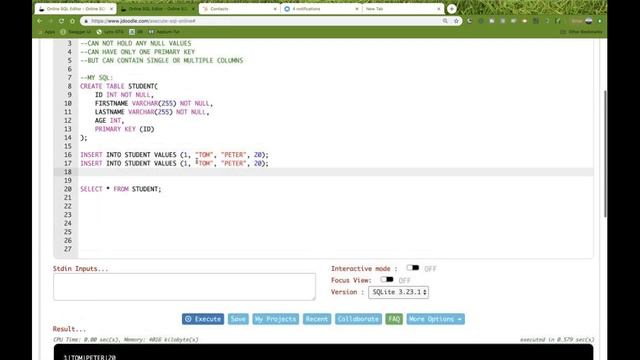Close the notifications tab

coord(357,9)
